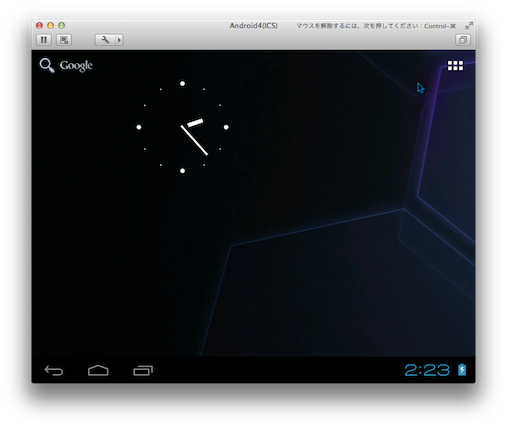Close the Android4(ICS) window
This screenshot has height=427, width=507.
pos(39,25)
